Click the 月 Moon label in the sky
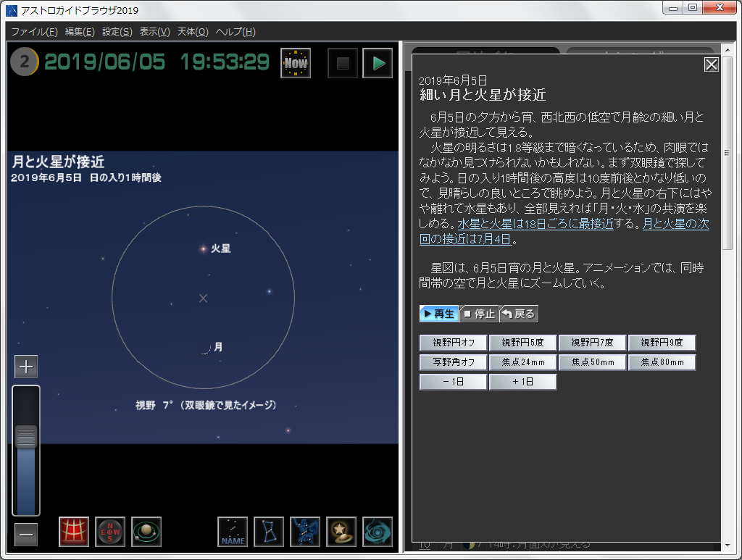This screenshot has height=560, width=742. [x=218, y=347]
